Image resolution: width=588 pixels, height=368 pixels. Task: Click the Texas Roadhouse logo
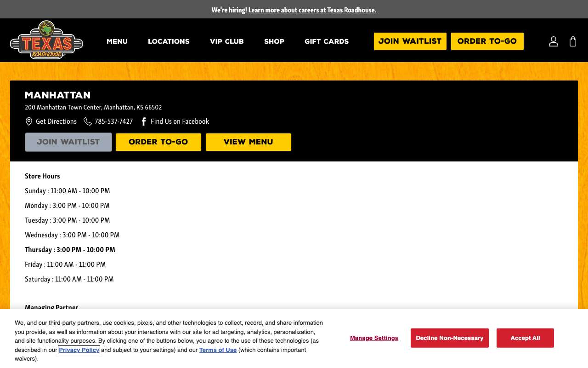pos(46,40)
